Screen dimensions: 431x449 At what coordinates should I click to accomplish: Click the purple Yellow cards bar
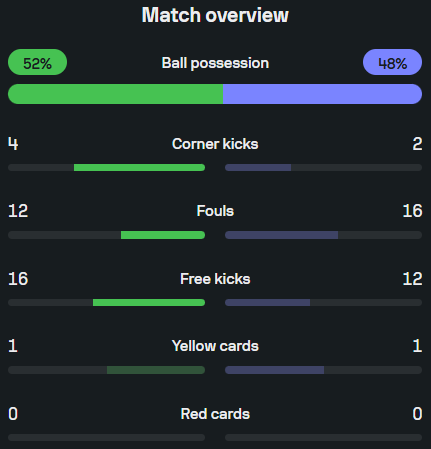click(274, 370)
